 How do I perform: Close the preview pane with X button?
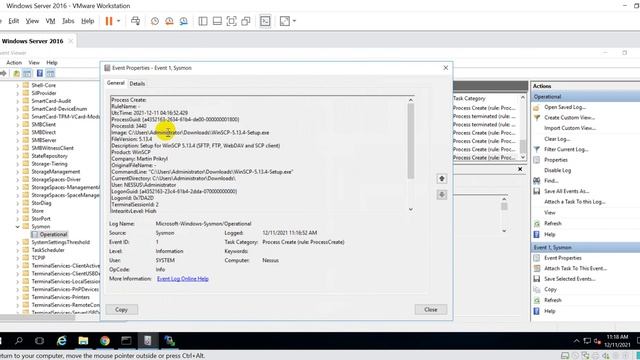pos(520,169)
